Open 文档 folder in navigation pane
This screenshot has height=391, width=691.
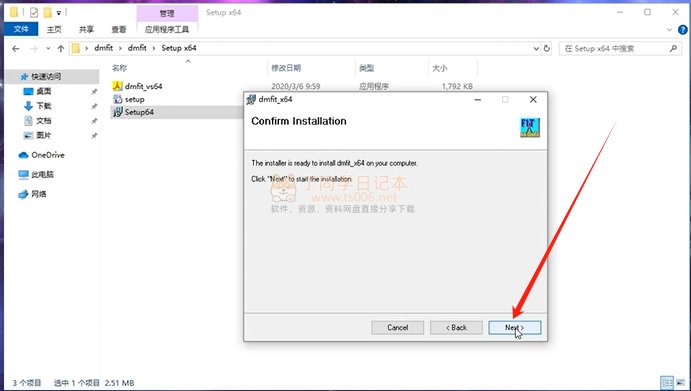[44, 120]
